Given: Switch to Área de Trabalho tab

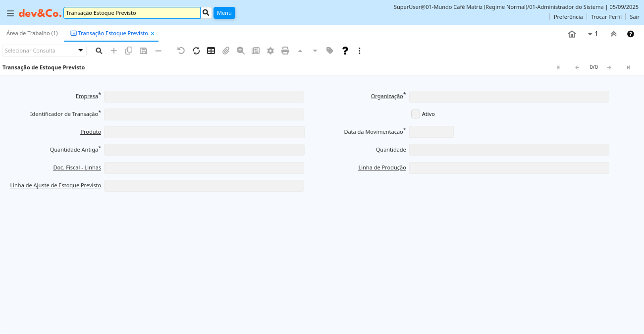Looking at the screenshot, I should pos(32,33).
